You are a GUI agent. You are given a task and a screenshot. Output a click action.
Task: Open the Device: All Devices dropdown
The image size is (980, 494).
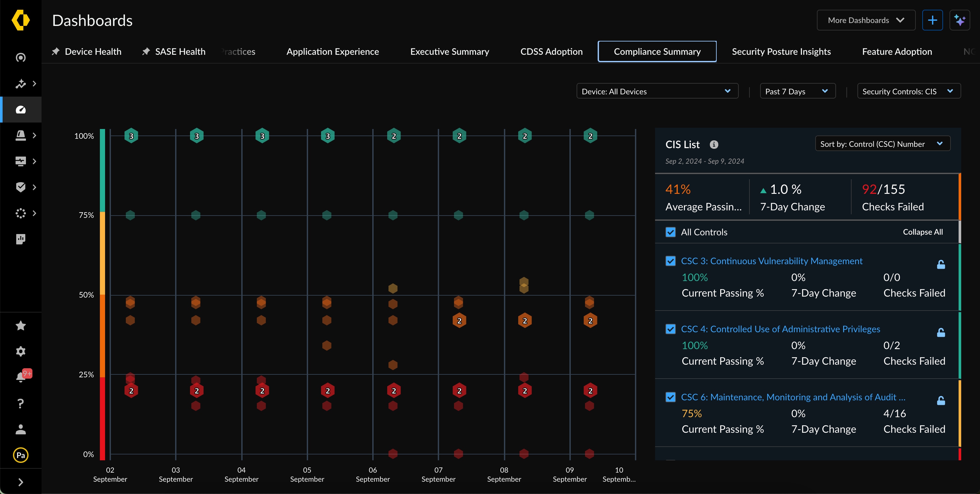point(657,91)
